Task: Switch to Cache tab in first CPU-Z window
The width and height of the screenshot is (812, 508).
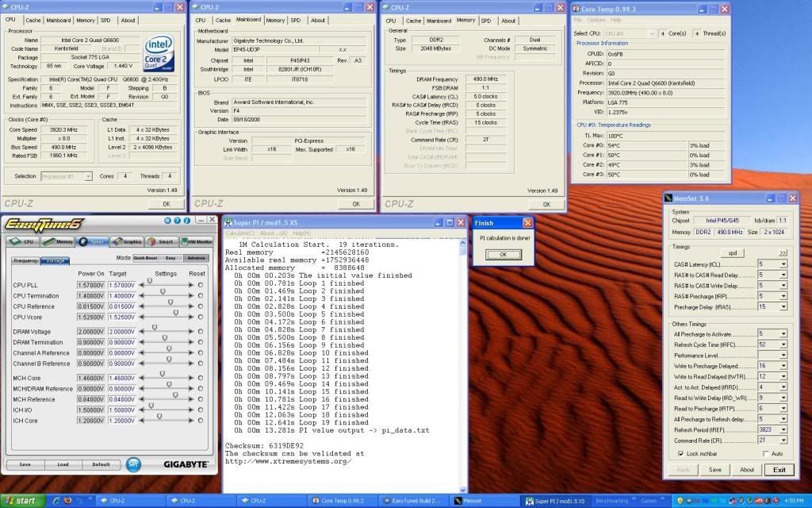Action: pyautogui.click(x=33, y=20)
